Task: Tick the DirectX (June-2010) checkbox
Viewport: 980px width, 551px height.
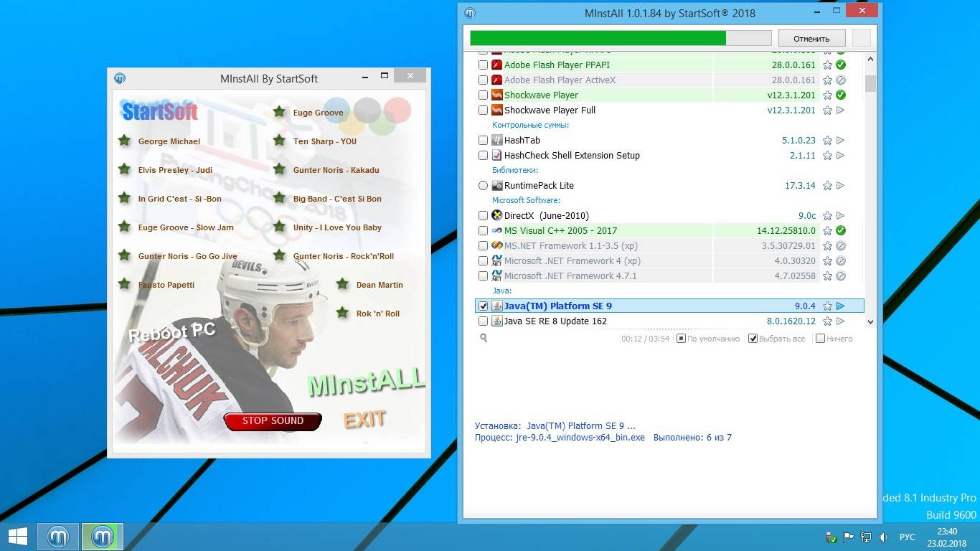Action: tap(483, 216)
